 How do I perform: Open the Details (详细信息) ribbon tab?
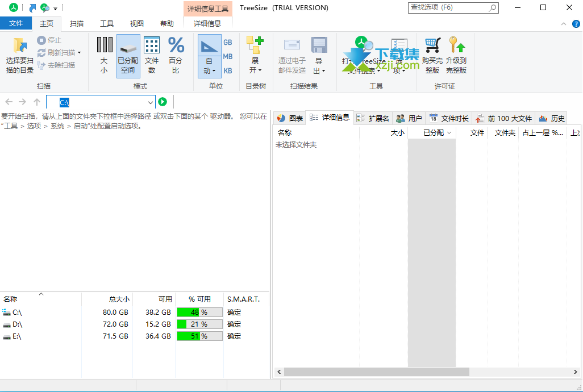[x=207, y=23]
